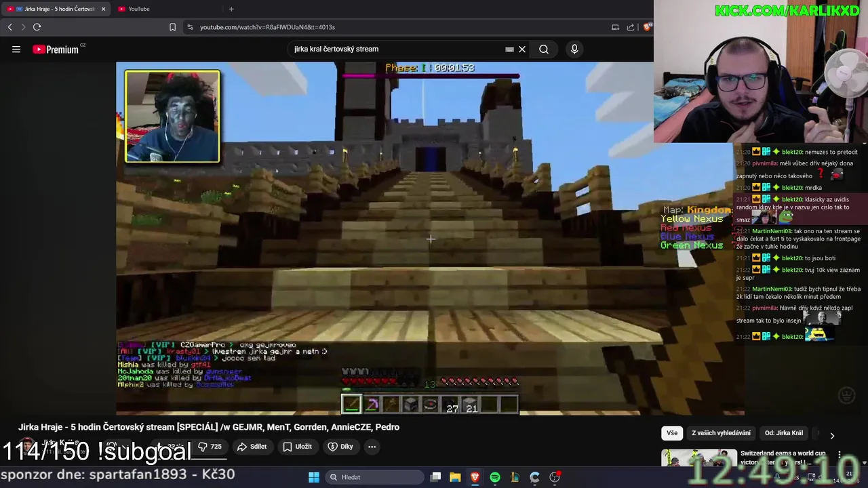Open the YouTube hamburger guide menu
This screenshot has width=868, height=488.
click(x=16, y=49)
